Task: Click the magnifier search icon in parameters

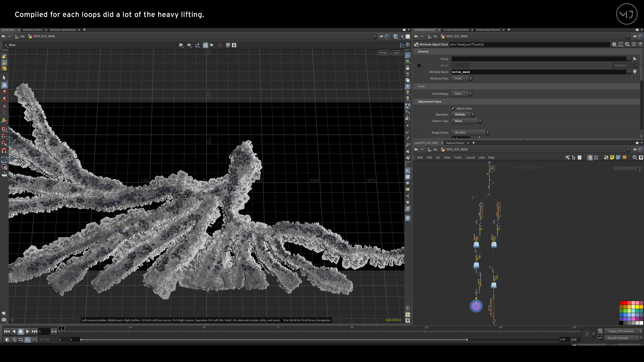Action: click(627, 44)
